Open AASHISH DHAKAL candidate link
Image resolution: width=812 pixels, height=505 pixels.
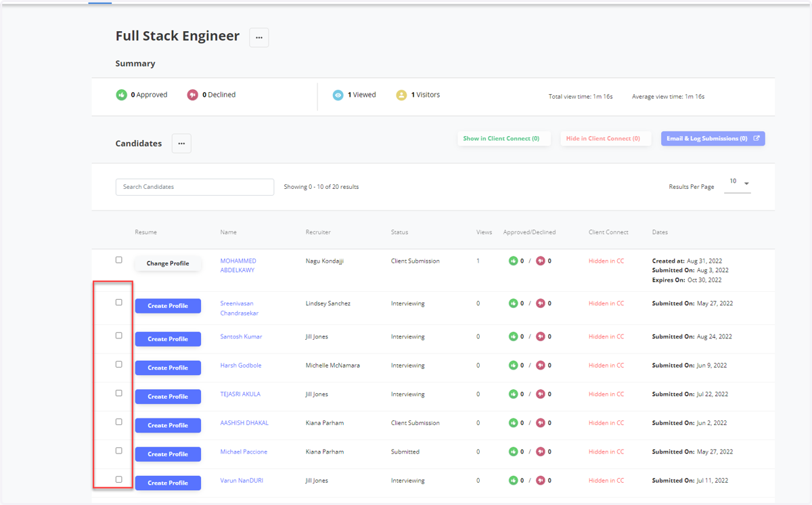coord(244,423)
